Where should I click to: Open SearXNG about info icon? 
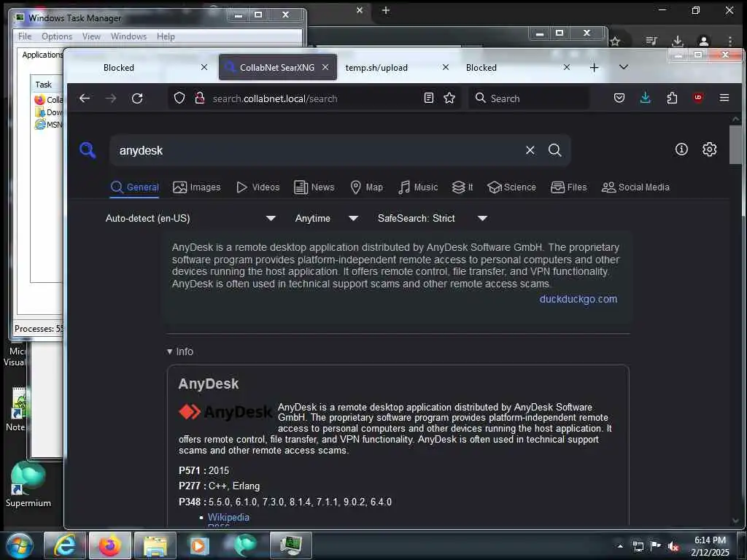tap(681, 149)
